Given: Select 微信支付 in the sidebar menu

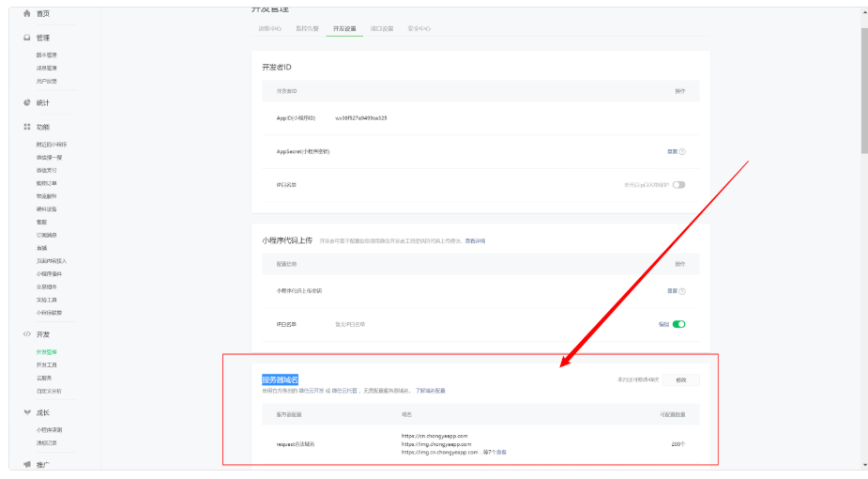Looking at the screenshot, I should click(47, 170).
